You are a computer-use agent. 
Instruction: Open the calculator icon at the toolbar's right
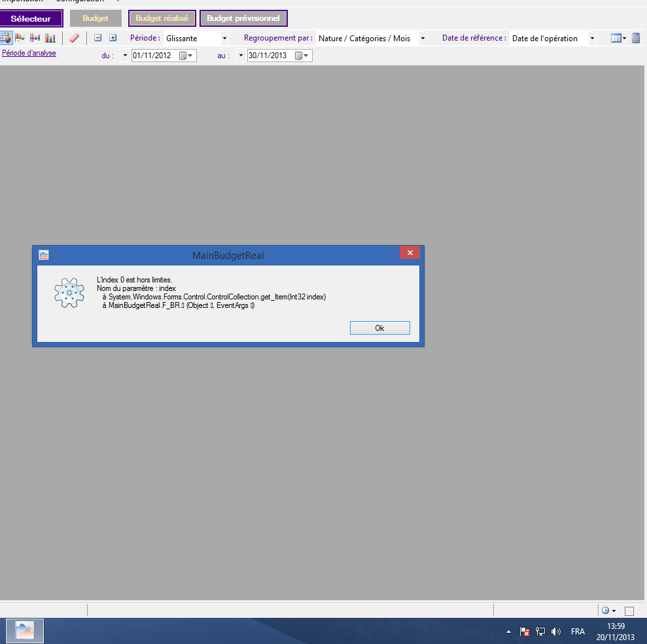point(636,38)
